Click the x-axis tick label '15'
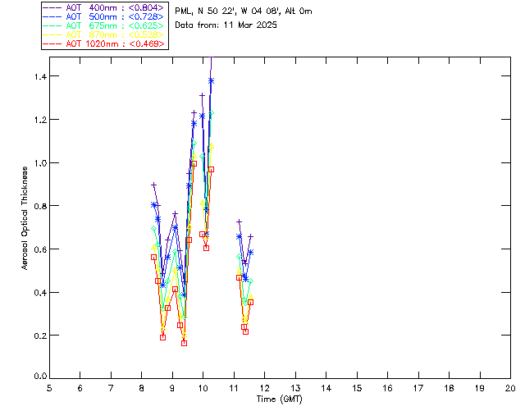Viewport: 525px width, 420px height. (x=357, y=389)
